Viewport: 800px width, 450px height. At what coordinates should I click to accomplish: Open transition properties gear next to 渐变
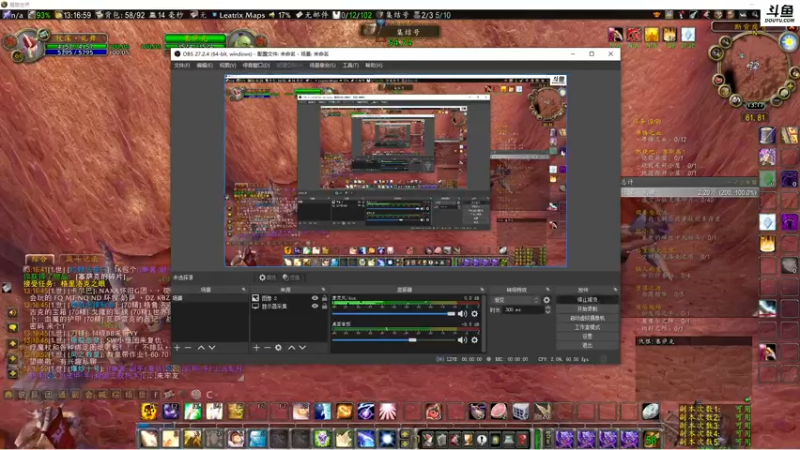(546, 300)
